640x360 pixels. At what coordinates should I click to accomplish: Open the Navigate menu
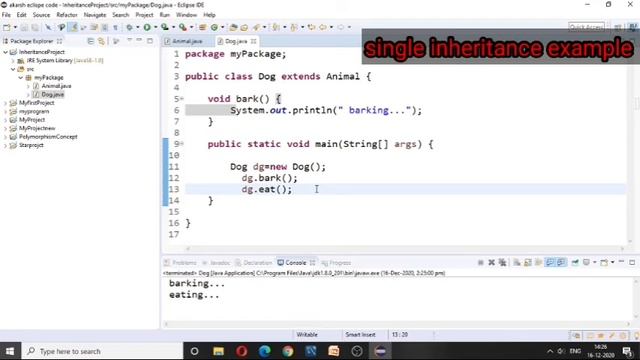tap(95, 15)
